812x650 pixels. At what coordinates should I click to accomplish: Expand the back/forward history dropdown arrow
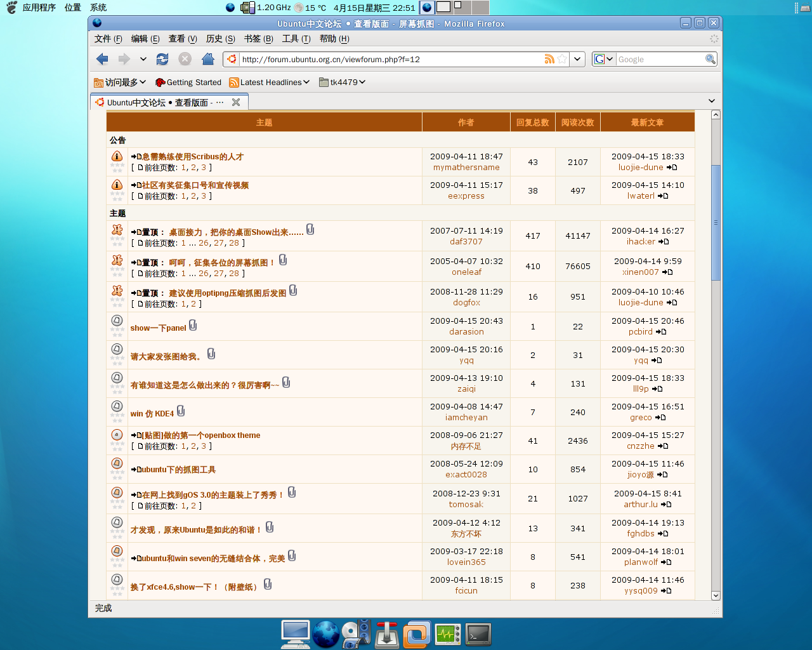(143, 59)
